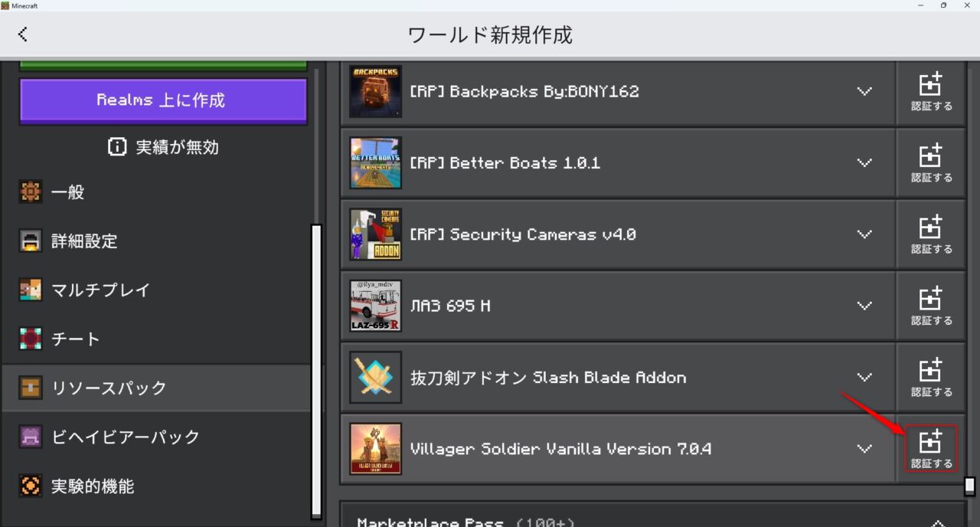Screen dimensions: 980x527
Task: Activate the Security Cameras v4.0 pack
Action: pos(931,234)
